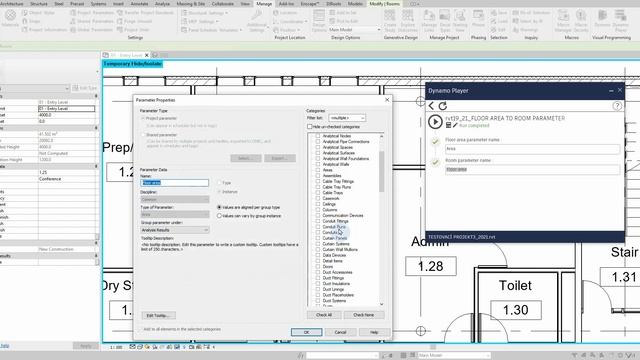The image size is (640, 360).
Task: Select Values can vary by group instance
Action: (x=219, y=216)
